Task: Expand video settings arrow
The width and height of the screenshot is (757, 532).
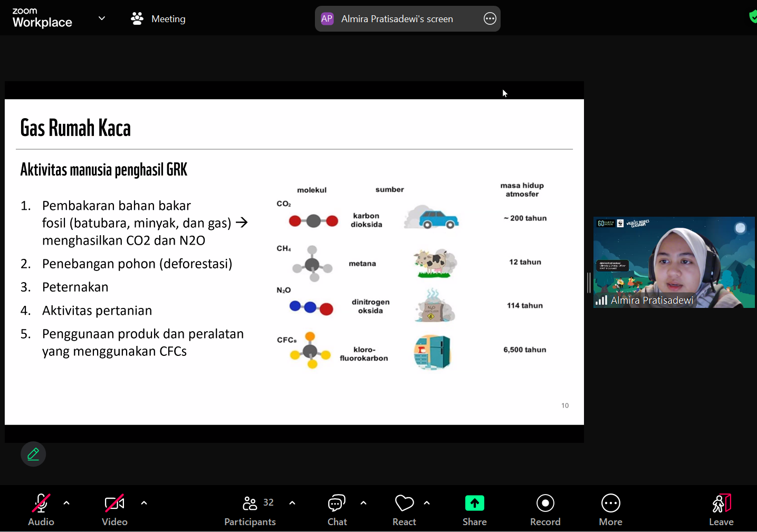Action: 144,503
